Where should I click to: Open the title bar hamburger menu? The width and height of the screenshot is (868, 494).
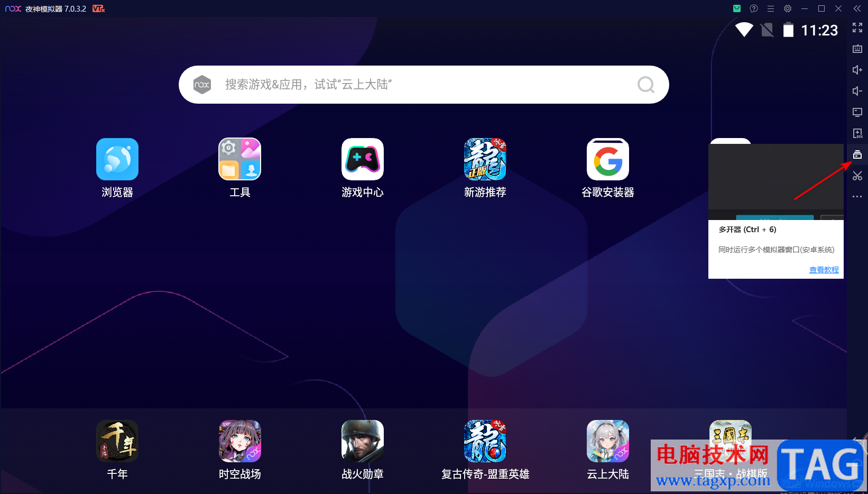pos(771,8)
